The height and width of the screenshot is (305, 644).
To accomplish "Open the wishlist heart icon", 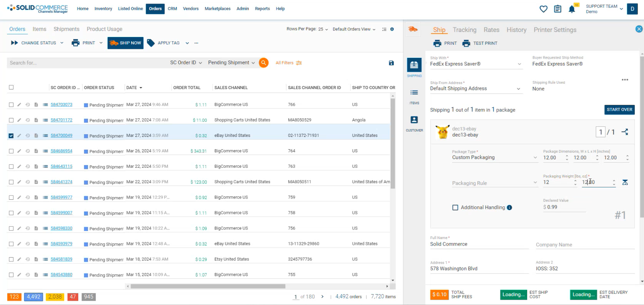I will click(x=543, y=9).
